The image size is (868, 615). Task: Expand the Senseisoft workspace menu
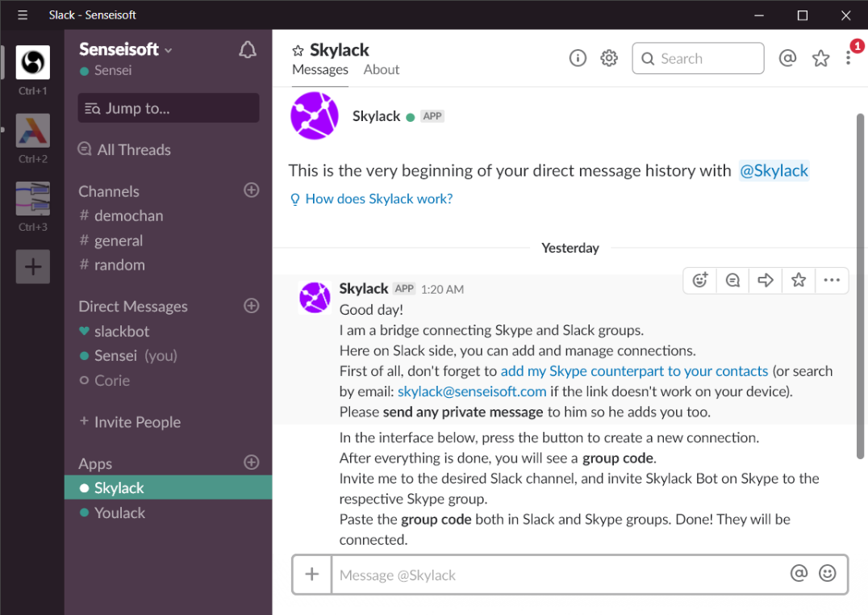[126, 49]
